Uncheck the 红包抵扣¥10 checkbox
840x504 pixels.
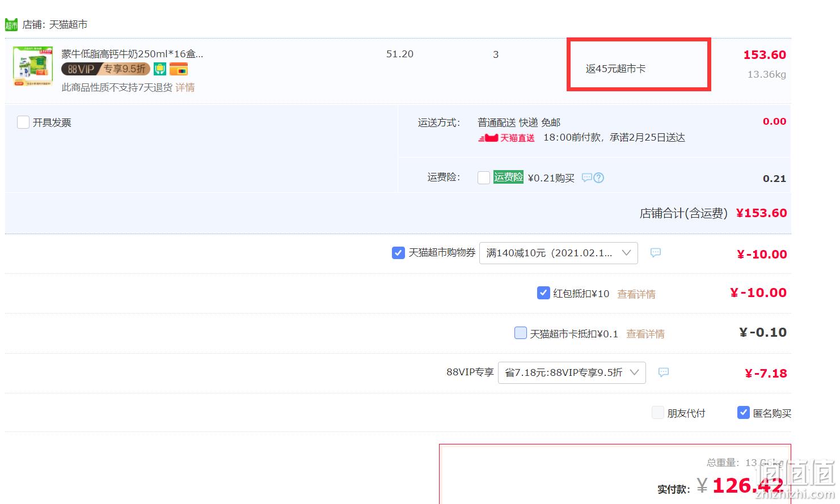[543, 293]
